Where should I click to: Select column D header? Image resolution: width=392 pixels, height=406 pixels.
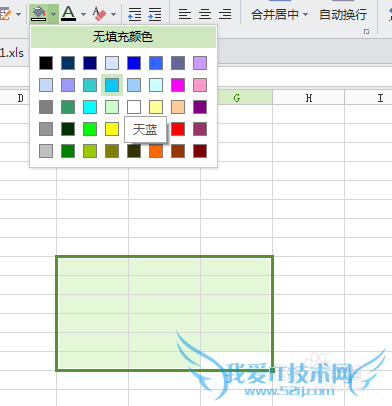[x=20, y=98]
